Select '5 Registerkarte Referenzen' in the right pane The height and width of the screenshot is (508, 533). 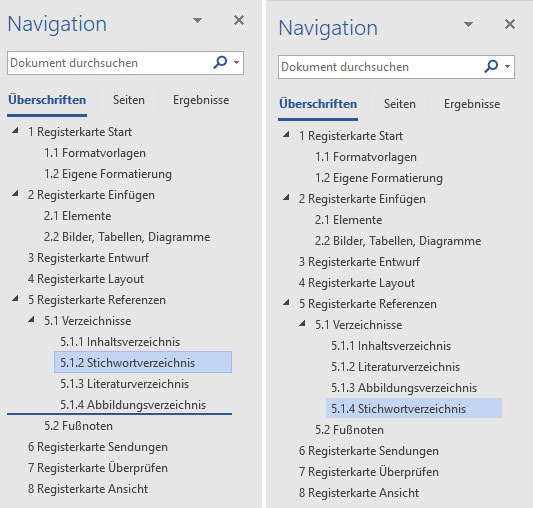coord(368,304)
